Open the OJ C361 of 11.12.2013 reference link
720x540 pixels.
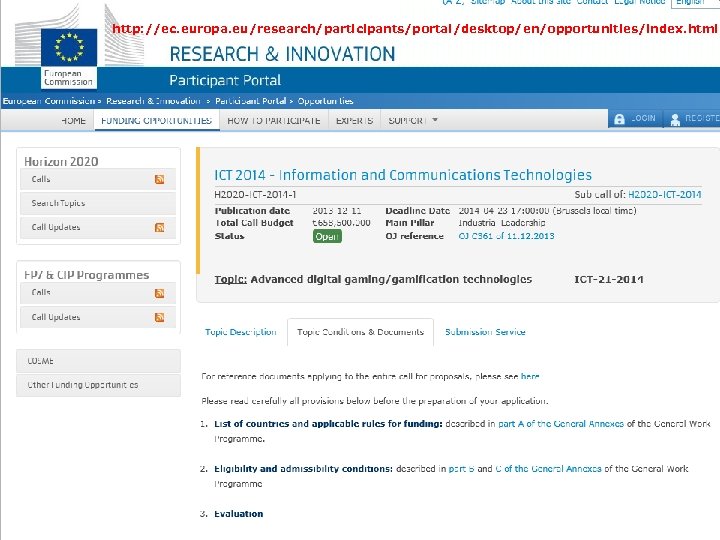pos(506,236)
